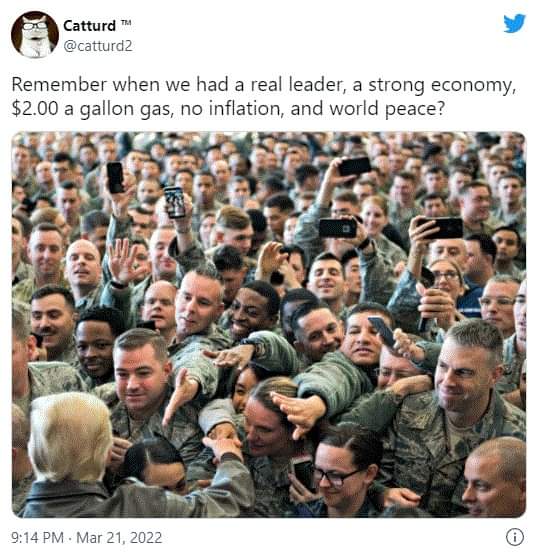
Task: Click the Mar 21, 2022 date
Action: tap(119, 538)
